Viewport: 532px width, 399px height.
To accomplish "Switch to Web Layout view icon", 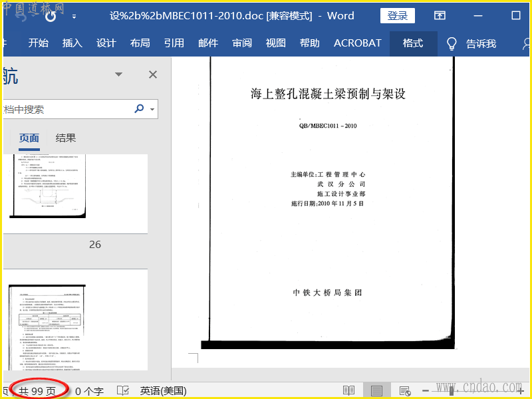I will point(405,391).
